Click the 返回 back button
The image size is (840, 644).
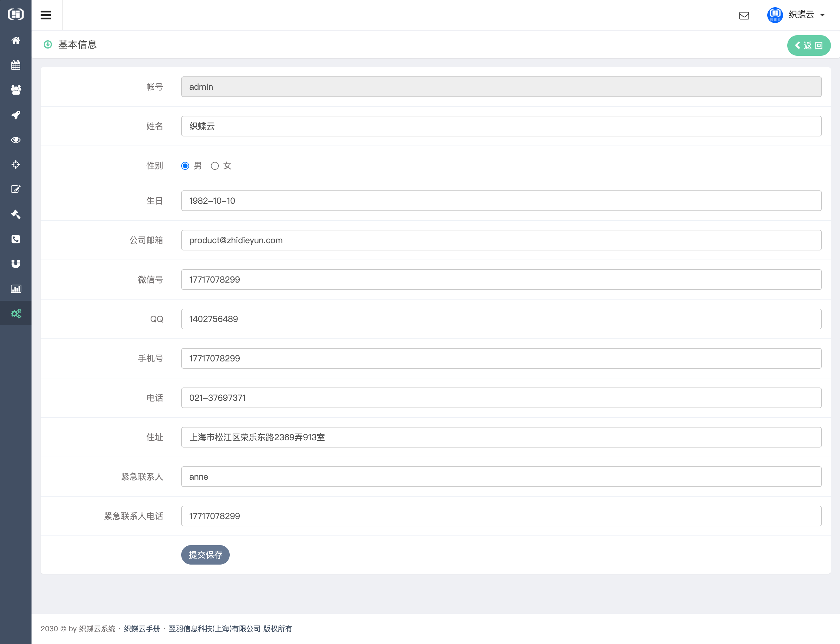point(808,45)
